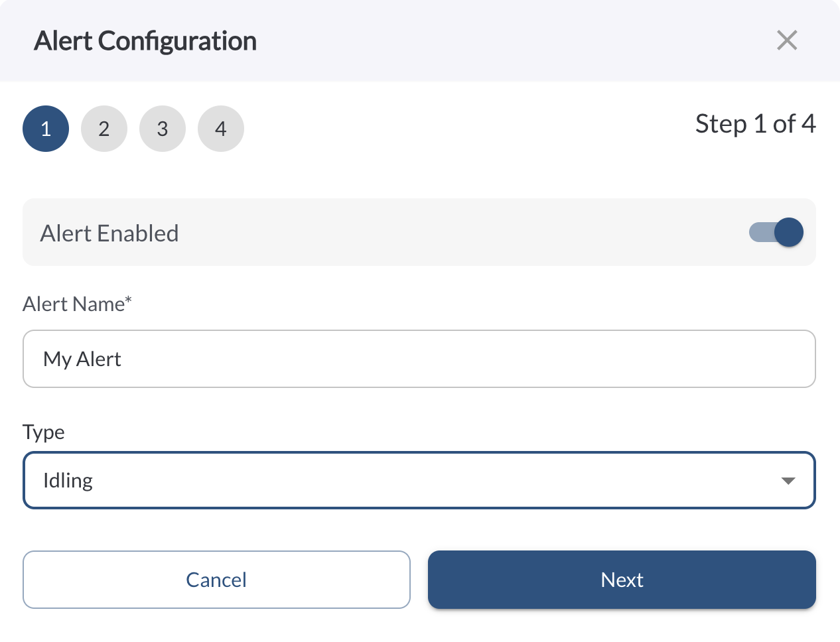This screenshot has width=840, height=642.
Task: Click the 'Step 1 of 4' text
Action: (x=755, y=124)
